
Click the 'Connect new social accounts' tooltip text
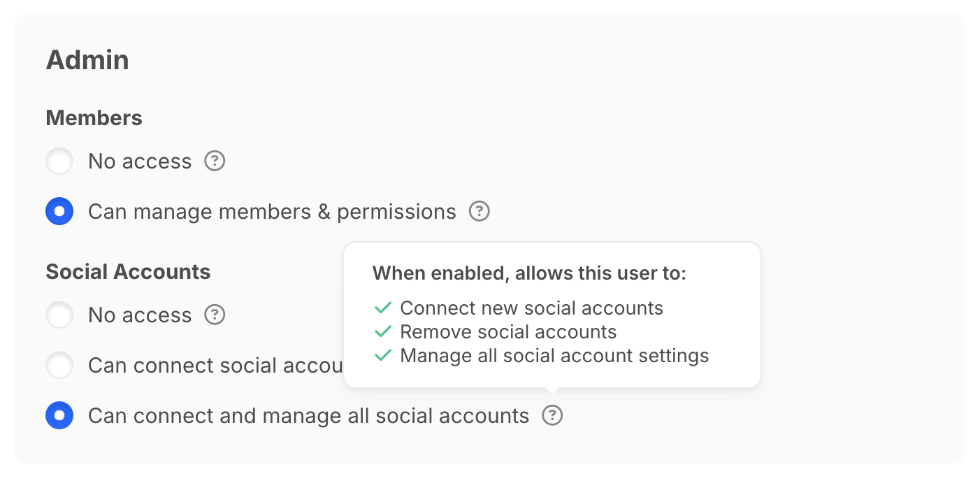point(532,308)
